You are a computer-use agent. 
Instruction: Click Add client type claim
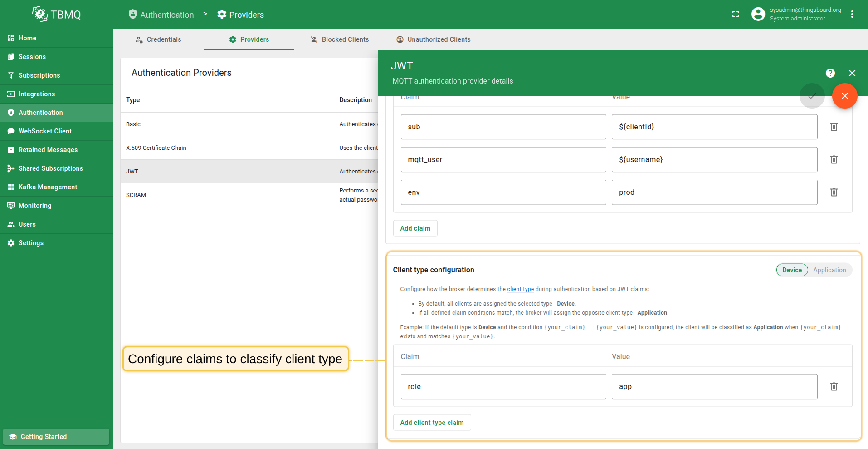pyautogui.click(x=432, y=423)
